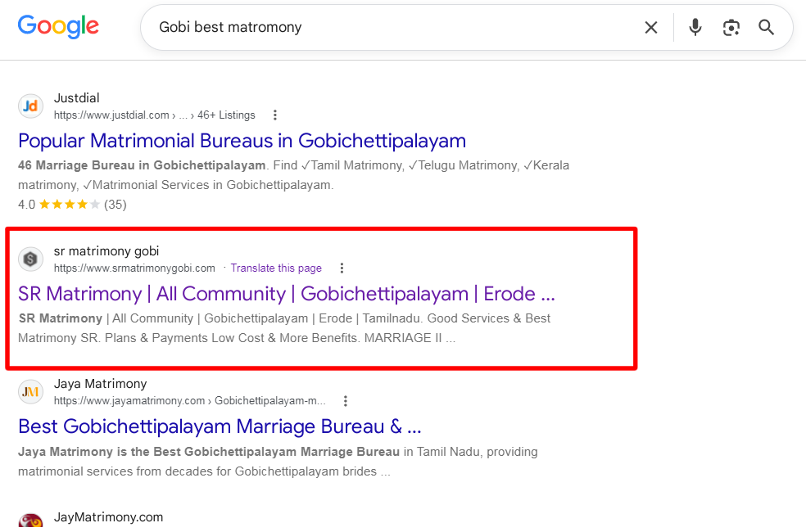Click the 'Jaya Matrimony is the Best' snippet text
The width and height of the screenshot is (806, 532).
[x=209, y=452]
